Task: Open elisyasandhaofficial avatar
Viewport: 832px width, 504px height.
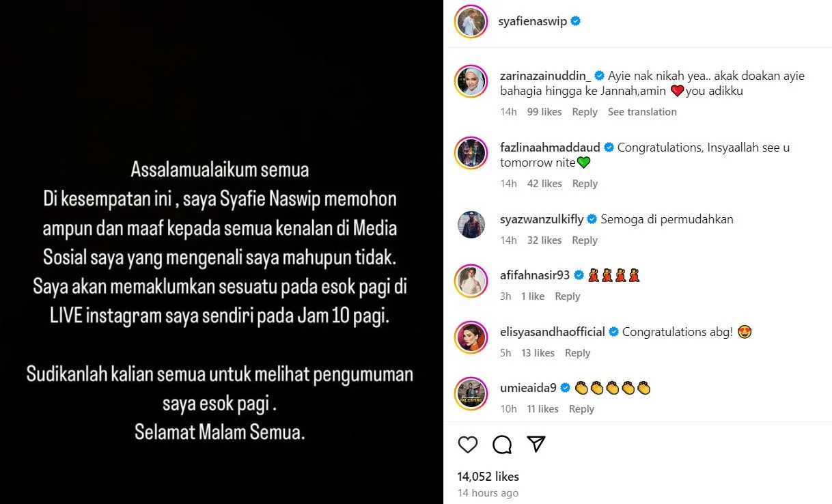Action: tap(471, 337)
